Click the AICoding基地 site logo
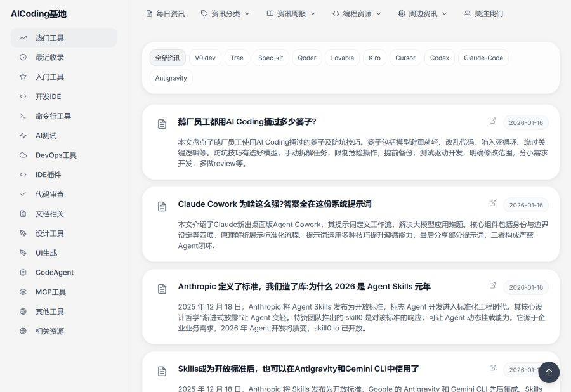This screenshot has width=571, height=392. [x=39, y=13]
